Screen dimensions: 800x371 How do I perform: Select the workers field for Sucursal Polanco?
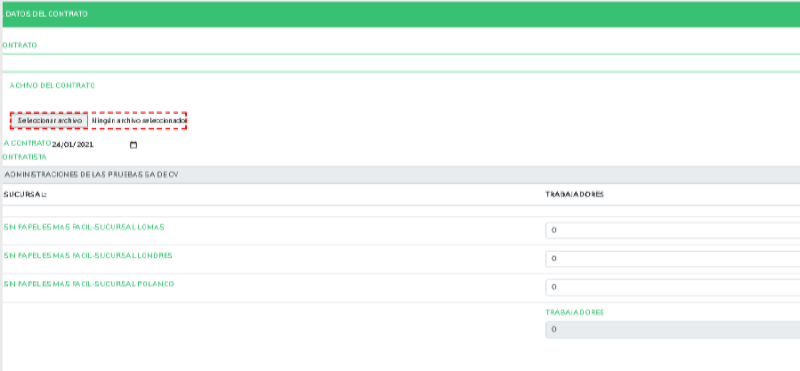click(672, 287)
